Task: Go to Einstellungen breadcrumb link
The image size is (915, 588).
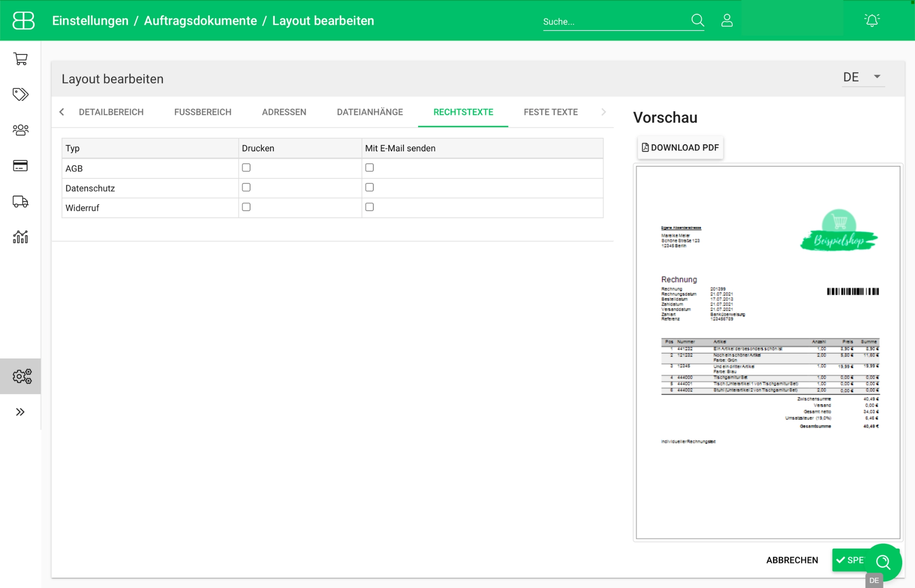Action: point(90,21)
